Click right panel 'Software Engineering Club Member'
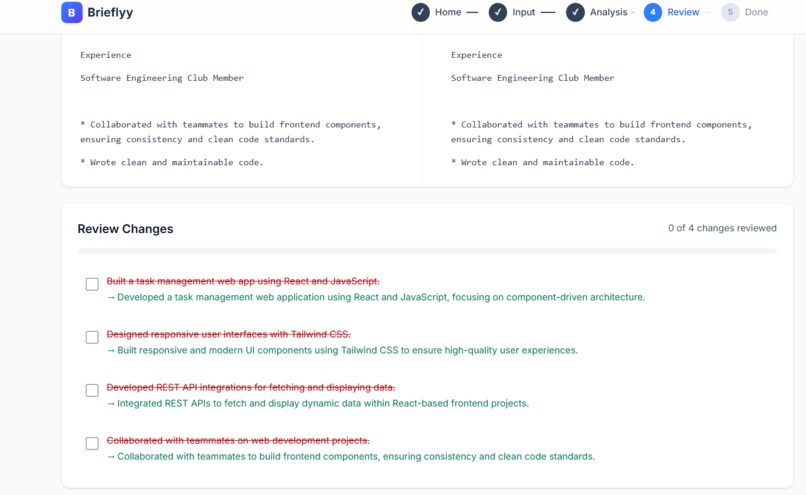This screenshot has height=495, width=806. 533,78
